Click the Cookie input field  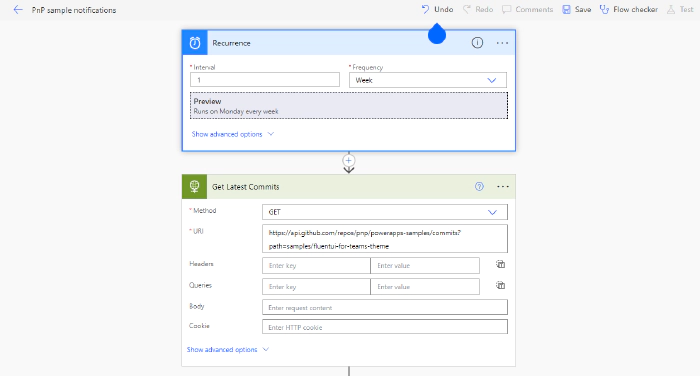(385, 327)
